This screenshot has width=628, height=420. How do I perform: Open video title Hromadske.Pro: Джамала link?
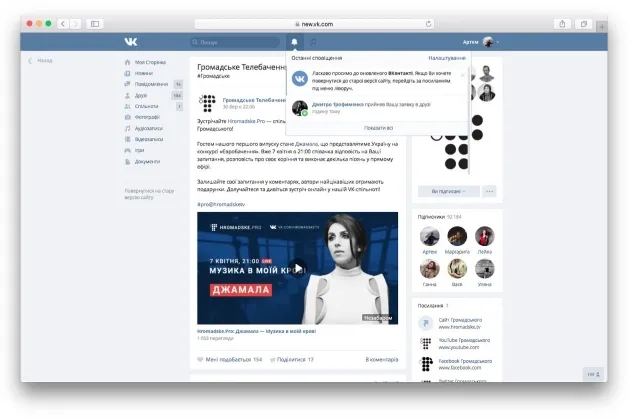point(256,331)
